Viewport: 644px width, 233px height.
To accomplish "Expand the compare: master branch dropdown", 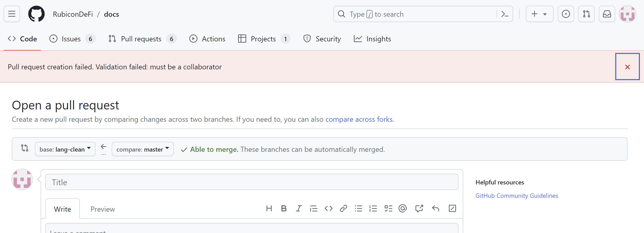I will [143, 149].
